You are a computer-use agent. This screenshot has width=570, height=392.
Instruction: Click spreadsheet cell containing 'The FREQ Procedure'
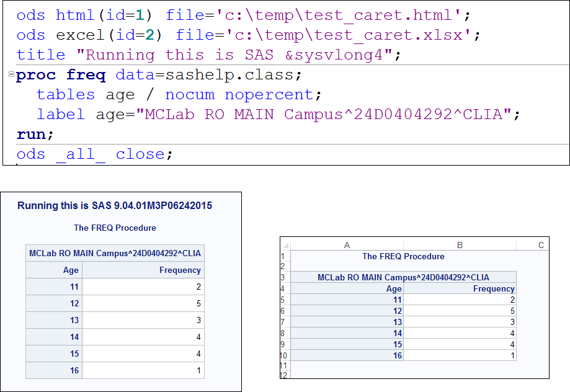(x=403, y=256)
